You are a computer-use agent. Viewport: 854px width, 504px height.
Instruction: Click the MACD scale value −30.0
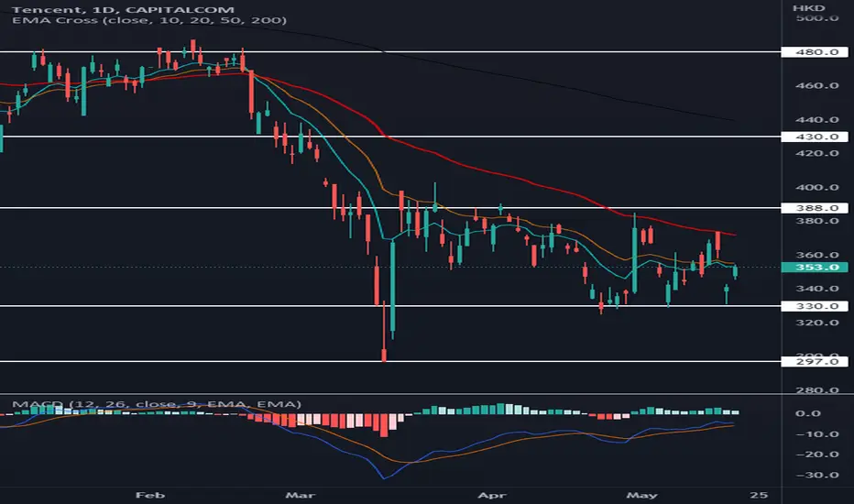[817, 475]
